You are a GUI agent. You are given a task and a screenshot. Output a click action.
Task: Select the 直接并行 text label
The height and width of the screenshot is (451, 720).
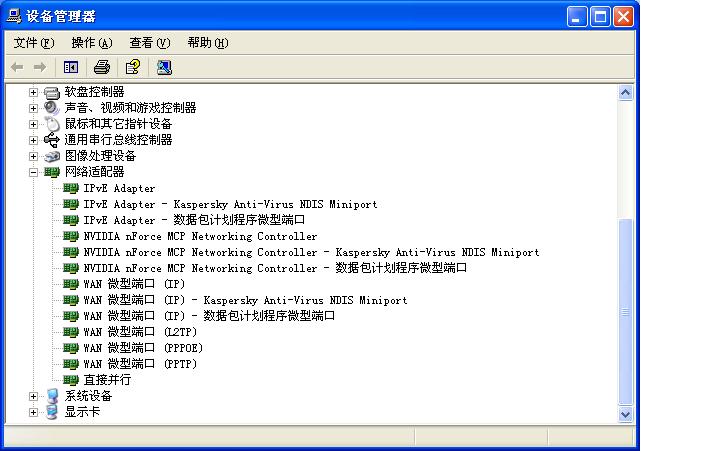click(107, 380)
